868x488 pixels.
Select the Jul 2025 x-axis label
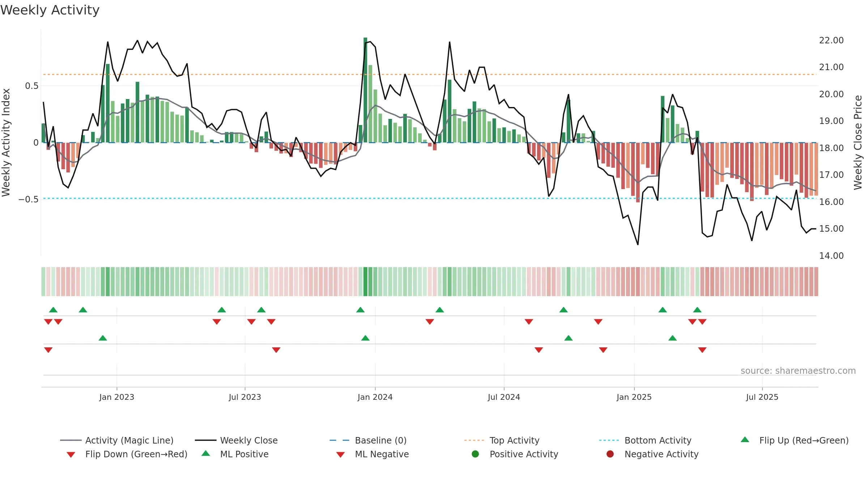click(x=762, y=397)
